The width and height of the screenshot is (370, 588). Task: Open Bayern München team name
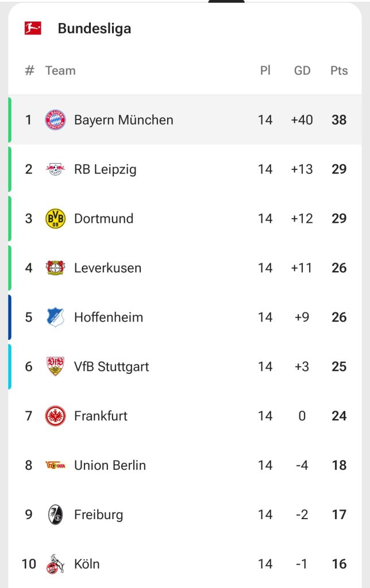124,120
